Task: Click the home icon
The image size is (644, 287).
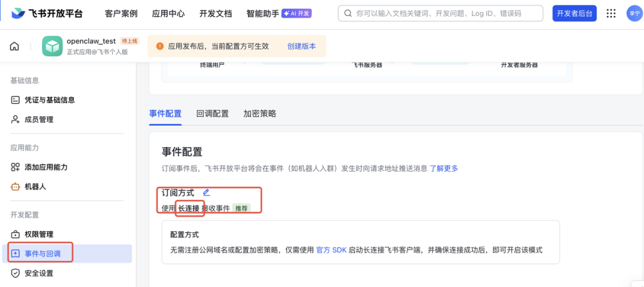Action: (x=14, y=46)
